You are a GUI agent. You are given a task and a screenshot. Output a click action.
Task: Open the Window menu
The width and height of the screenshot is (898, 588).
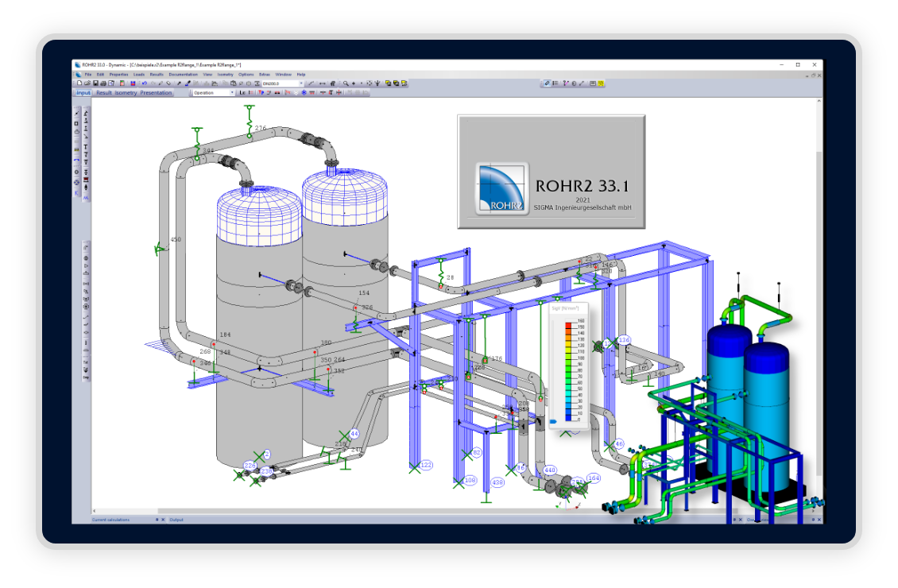tap(284, 75)
